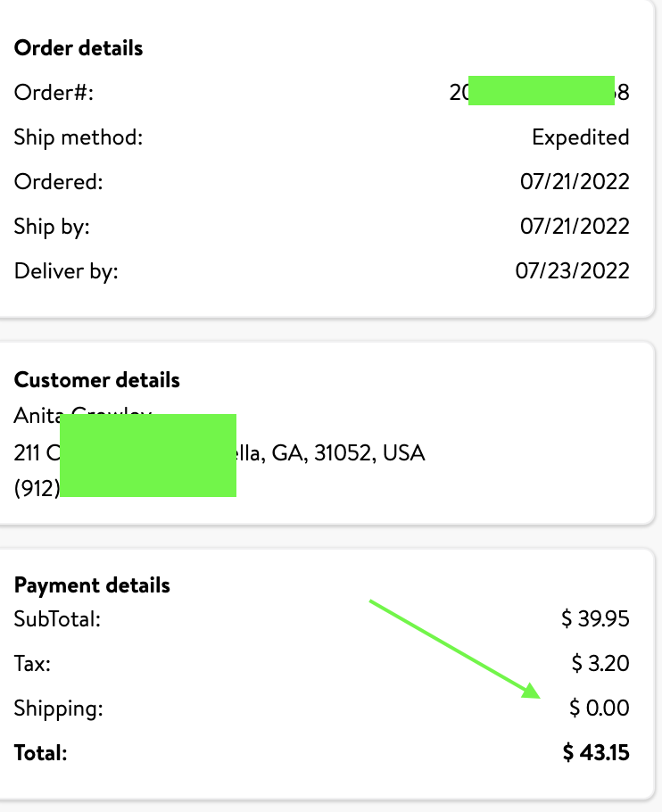Click the Ship by date value
Viewport: 662px width, 812px height.
575,227
